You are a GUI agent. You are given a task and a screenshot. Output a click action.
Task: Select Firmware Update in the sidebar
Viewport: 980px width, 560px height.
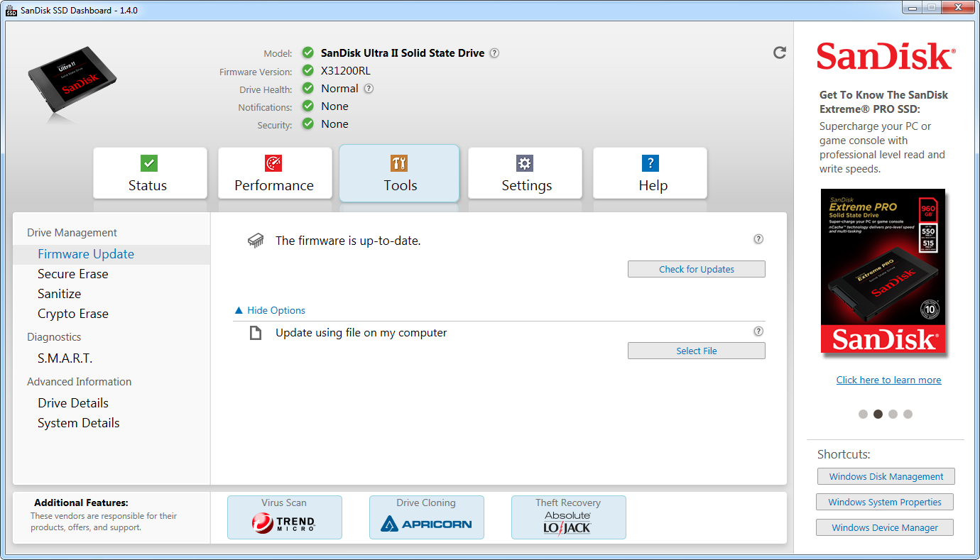click(111, 254)
